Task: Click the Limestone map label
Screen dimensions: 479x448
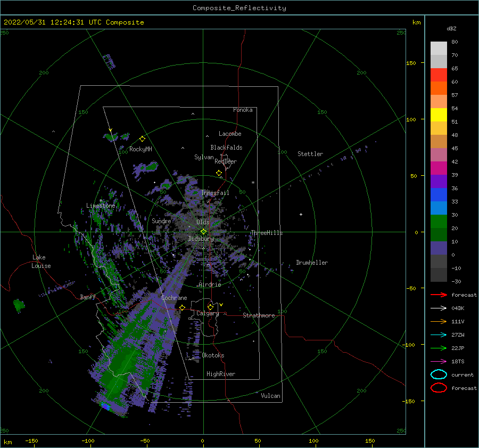Action: 101,206
